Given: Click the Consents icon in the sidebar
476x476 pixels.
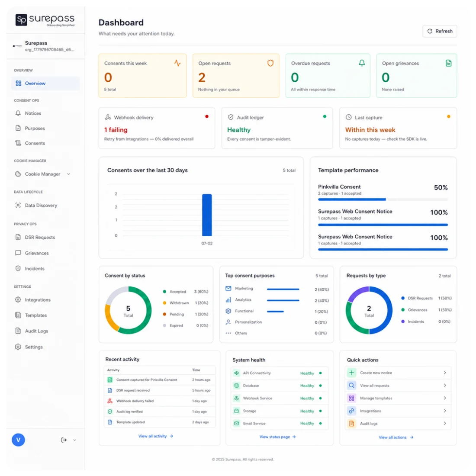Looking at the screenshot, I should (x=18, y=143).
